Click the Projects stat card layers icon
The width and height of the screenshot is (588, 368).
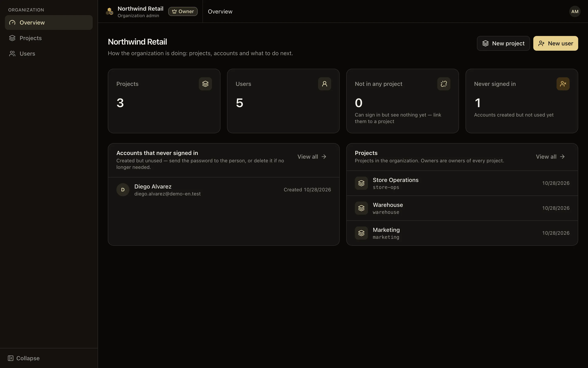coord(205,84)
